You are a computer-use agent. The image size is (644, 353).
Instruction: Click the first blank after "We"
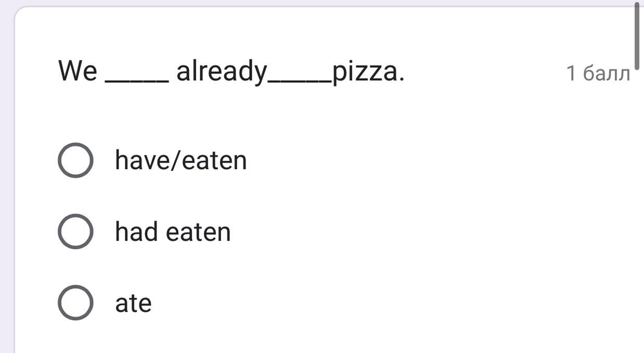(x=137, y=79)
